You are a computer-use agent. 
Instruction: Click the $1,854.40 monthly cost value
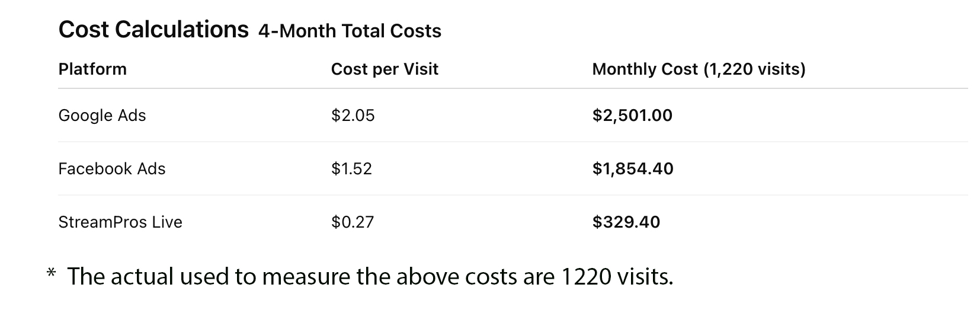coord(633,169)
